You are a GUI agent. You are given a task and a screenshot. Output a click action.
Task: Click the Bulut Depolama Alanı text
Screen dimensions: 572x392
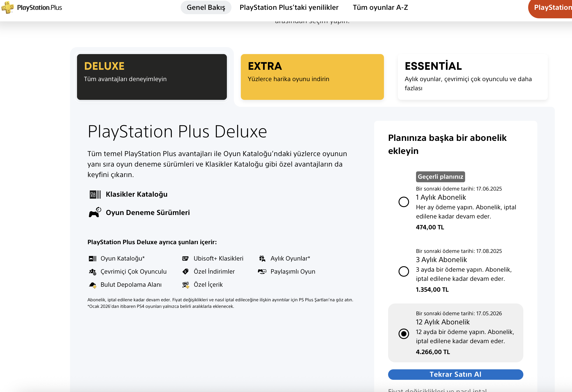[131, 285]
